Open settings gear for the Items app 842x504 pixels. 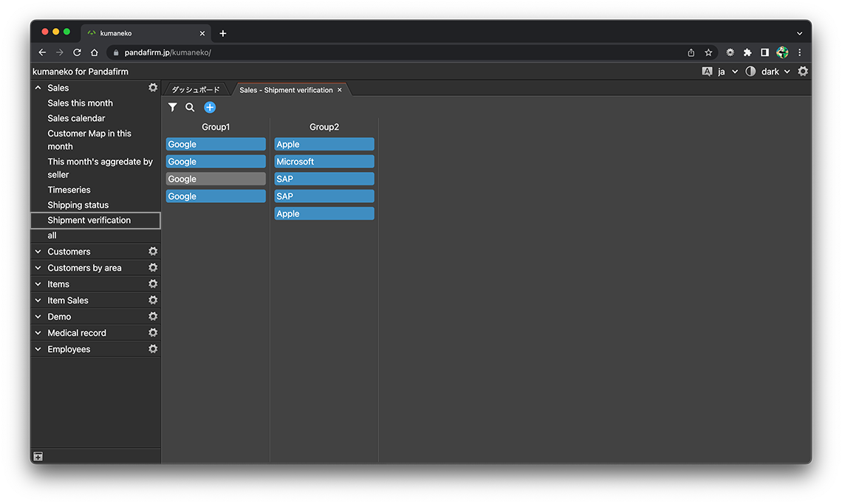point(153,283)
